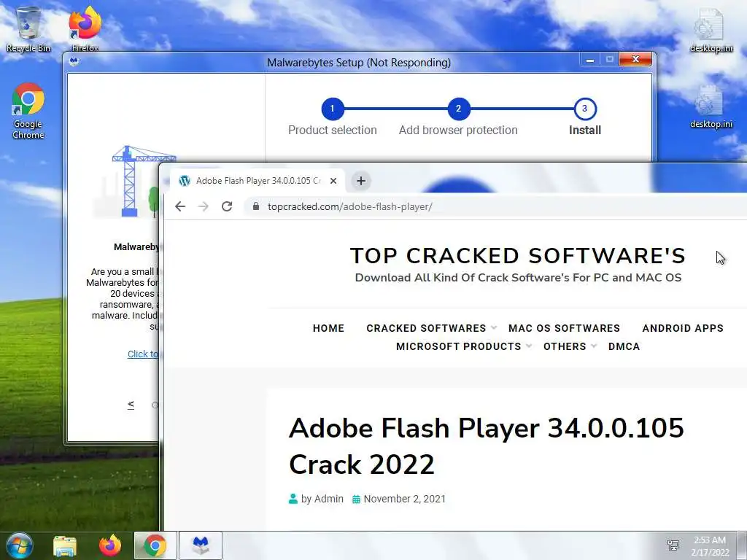Click the site tagline text

519,278
